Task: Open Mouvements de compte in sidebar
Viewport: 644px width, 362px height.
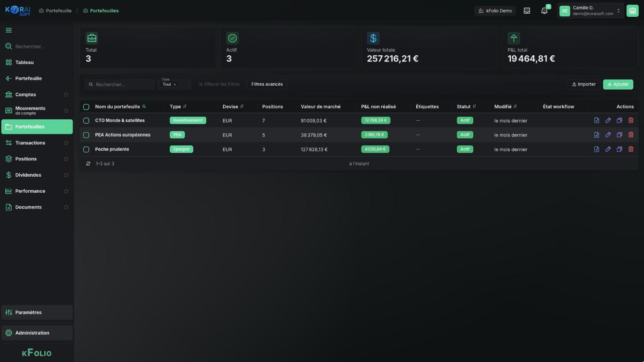Action: 37,111
